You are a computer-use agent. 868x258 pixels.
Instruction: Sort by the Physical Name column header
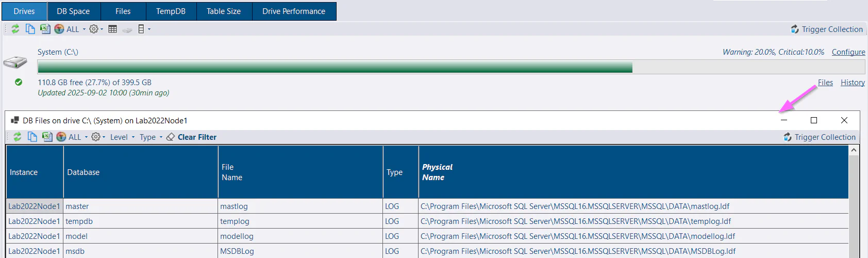coord(437,172)
